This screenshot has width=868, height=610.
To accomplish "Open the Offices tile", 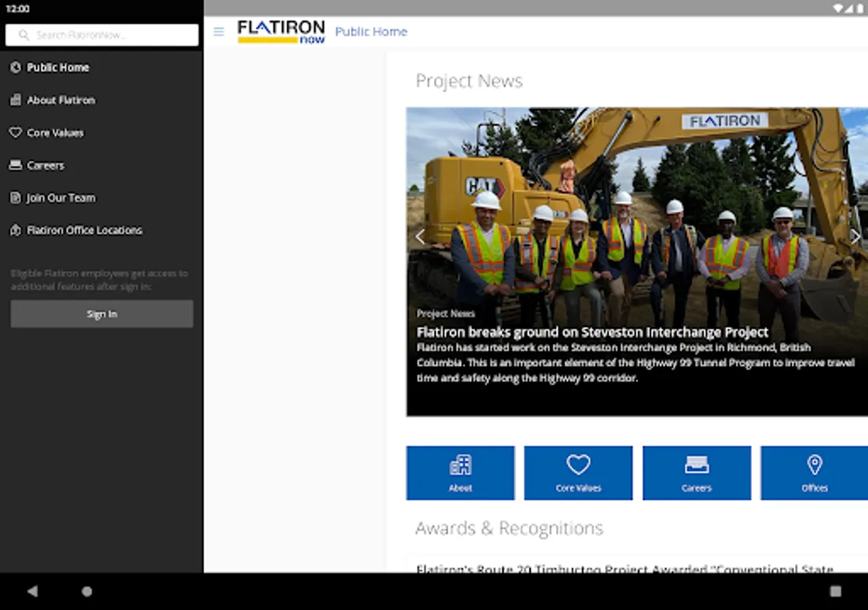I will (x=814, y=473).
